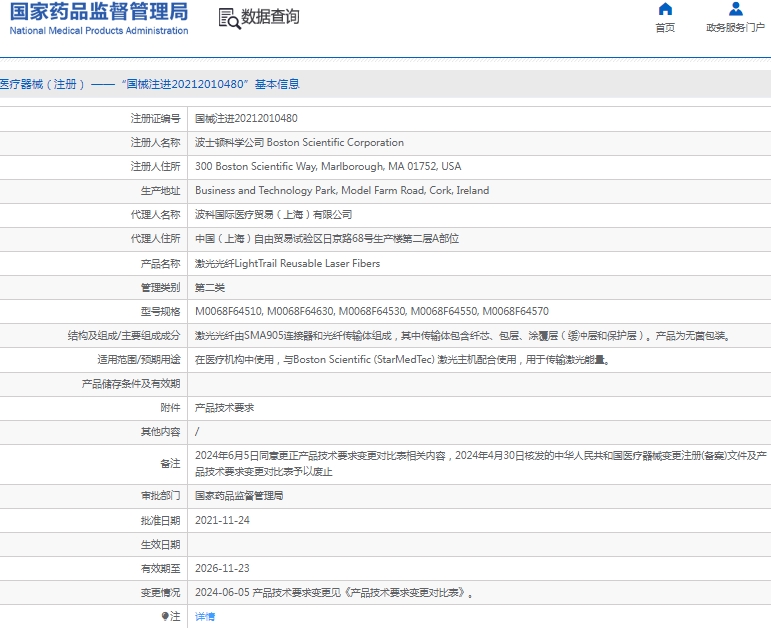This screenshot has width=771, height=628.
Task: Click the 批准日期 row label
Action: coord(160,520)
